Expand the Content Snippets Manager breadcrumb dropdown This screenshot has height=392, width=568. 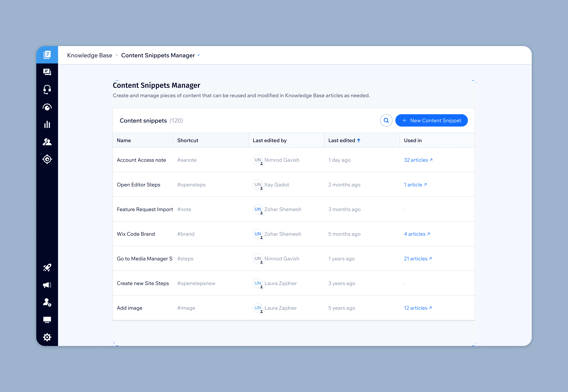point(199,55)
